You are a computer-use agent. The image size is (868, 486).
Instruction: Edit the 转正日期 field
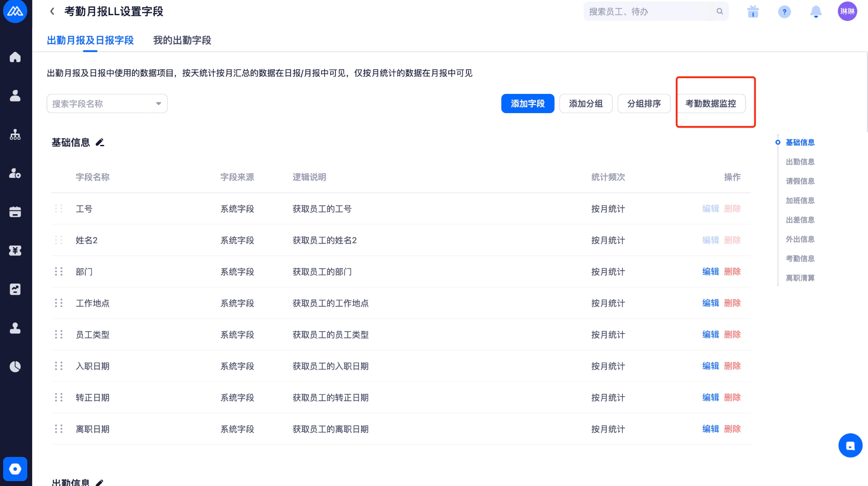point(711,397)
